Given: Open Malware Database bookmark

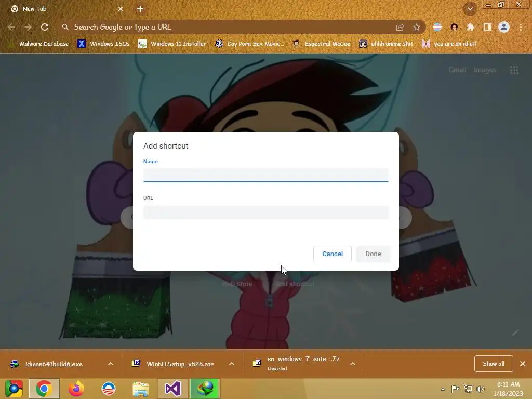Looking at the screenshot, I should pos(38,44).
